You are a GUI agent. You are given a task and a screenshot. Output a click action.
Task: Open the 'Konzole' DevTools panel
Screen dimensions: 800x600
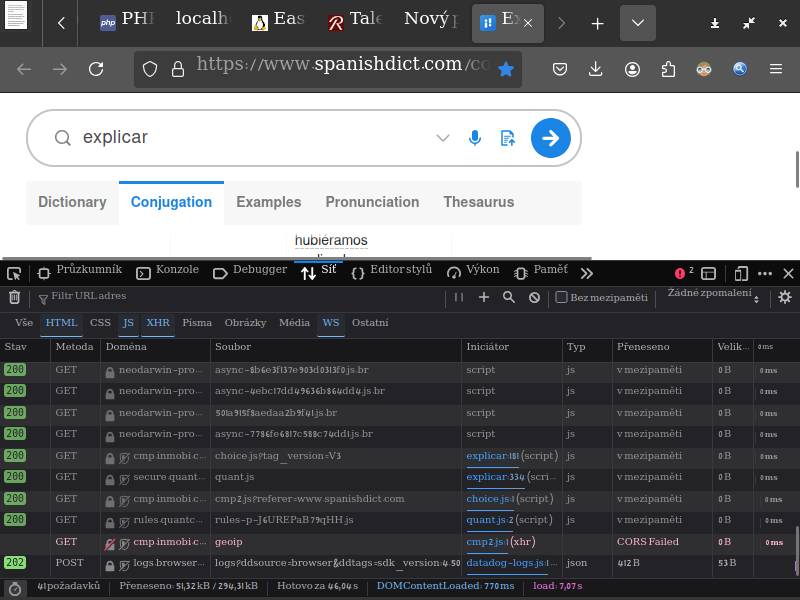coord(167,272)
